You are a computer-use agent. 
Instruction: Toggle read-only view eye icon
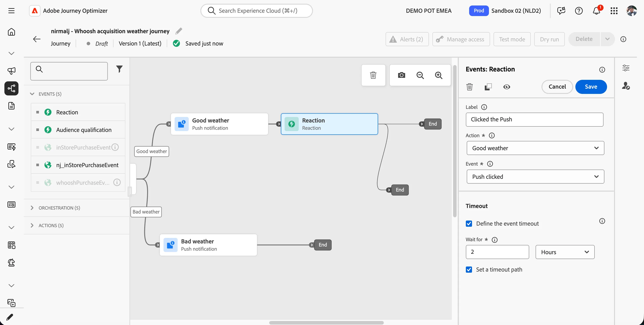tap(507, 87)
